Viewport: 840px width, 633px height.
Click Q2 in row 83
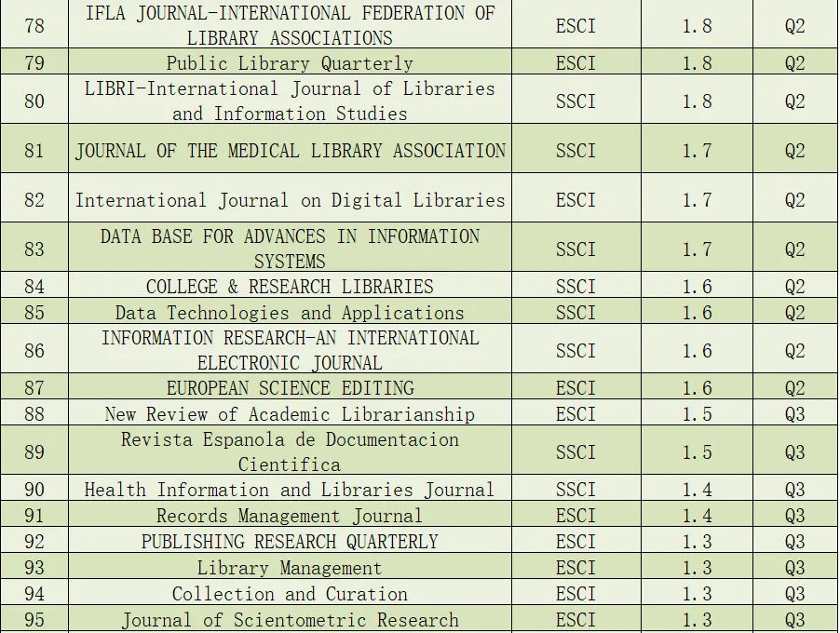tap(795, 249)
